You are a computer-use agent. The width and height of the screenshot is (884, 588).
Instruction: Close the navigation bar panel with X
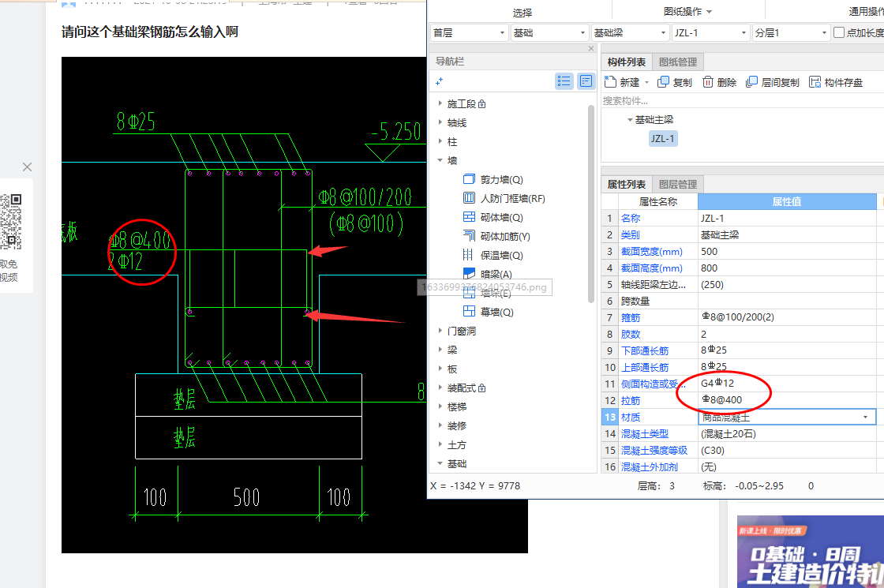click(591, 48)
